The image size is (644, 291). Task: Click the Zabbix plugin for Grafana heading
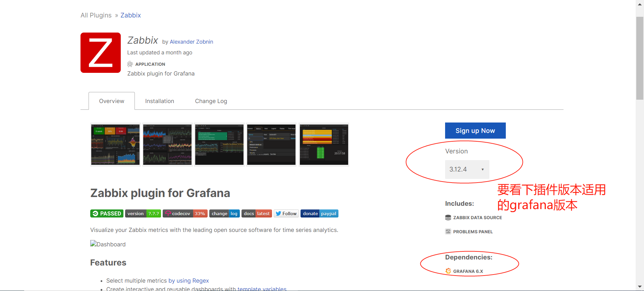160,193
